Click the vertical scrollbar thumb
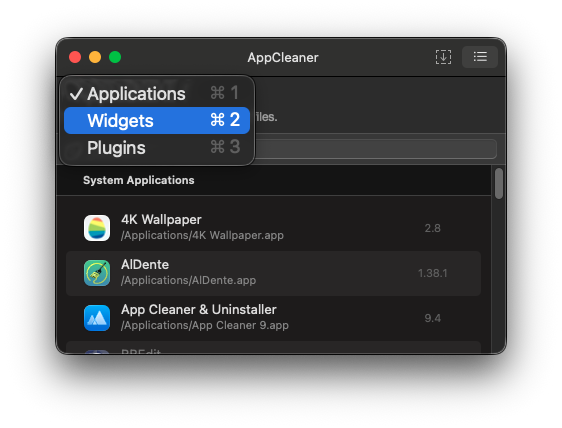Viewport: 562px width, 428px height. click(x=499, y=184)
